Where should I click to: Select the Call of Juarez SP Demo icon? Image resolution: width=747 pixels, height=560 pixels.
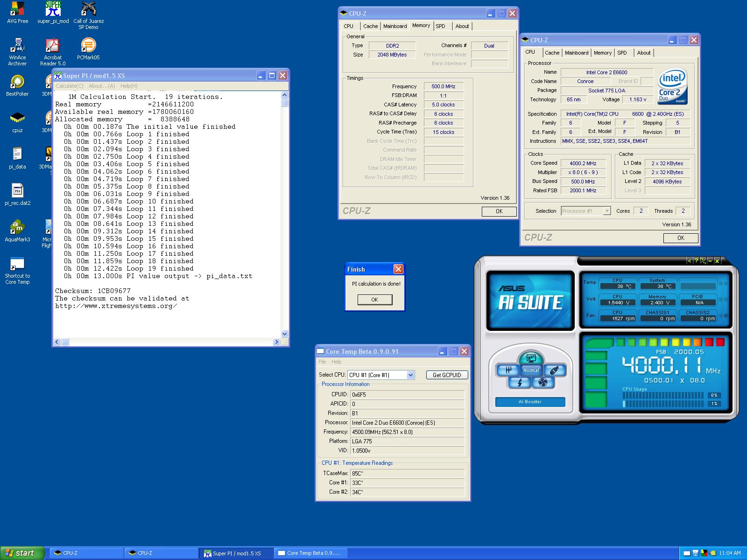pyautogui.click(x=88, y=15)
